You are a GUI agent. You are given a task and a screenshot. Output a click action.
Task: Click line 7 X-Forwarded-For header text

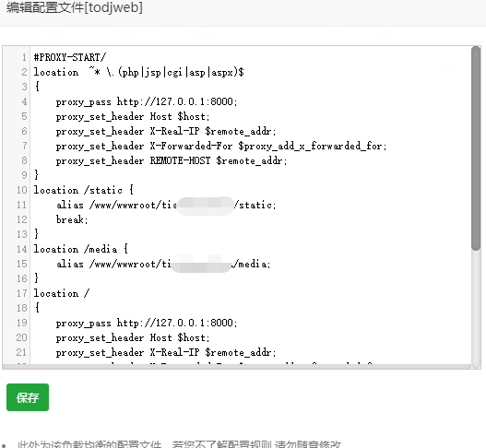[x=221, y=146]
